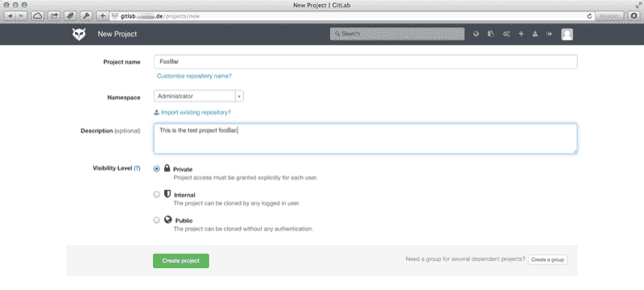644x290 pixels.
Task: Open profile settings user icon
Action: pyautogui.click(x=535, y=34)
